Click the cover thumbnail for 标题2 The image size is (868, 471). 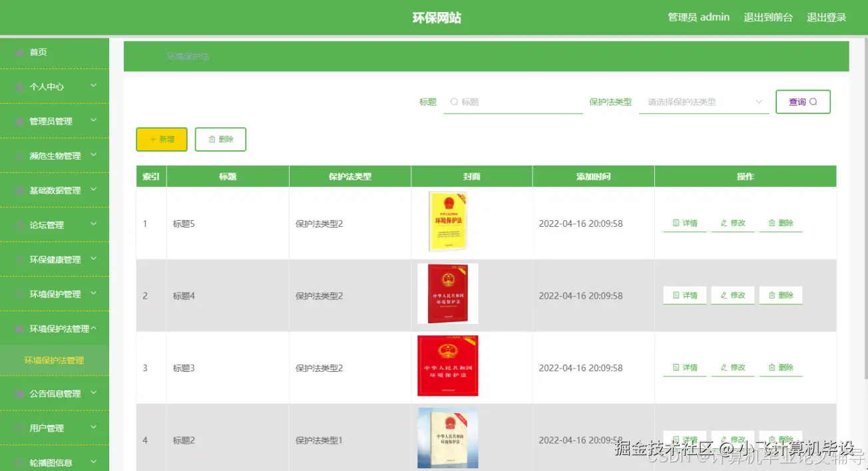[448, 438]
